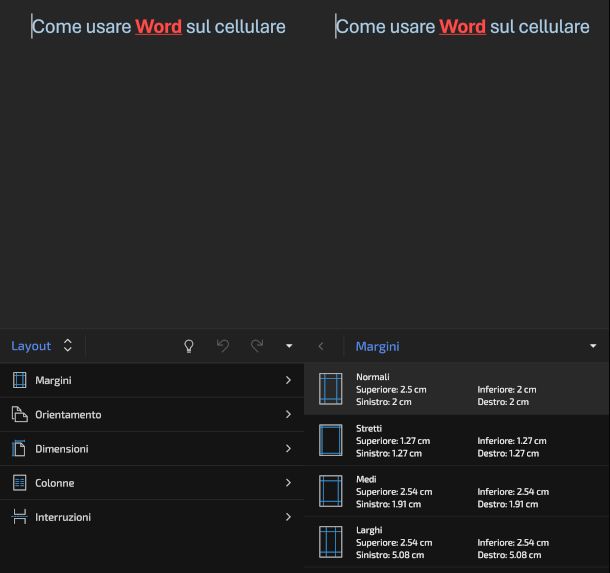Screen dimensions: 610x573
Task: Open the Colonne menu entry
Action: pos(152,483)
